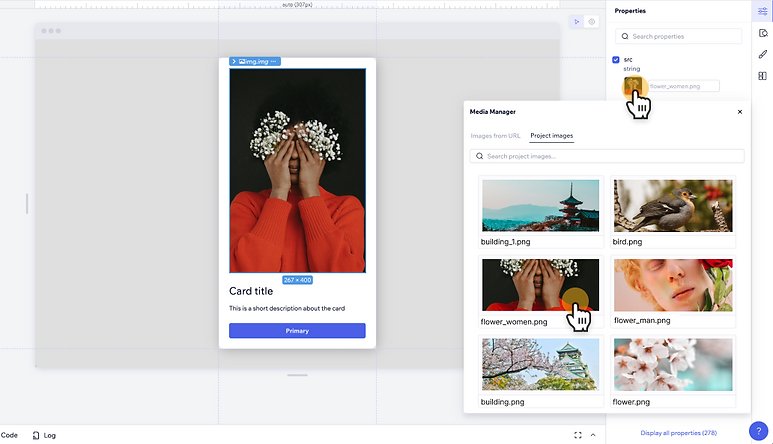This screenshot has width=773, height=444.
Task: Click the src image preview thumbnail
Action: point(633,86)
